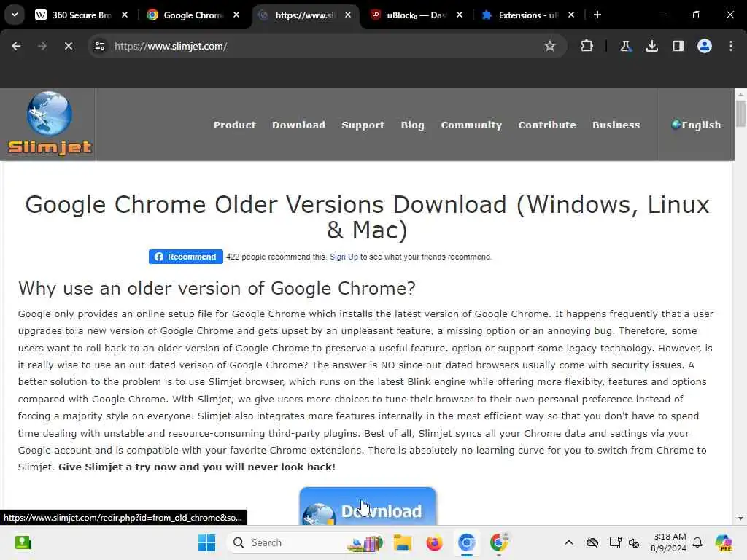Click the display network tray icon

coord(615,542)
